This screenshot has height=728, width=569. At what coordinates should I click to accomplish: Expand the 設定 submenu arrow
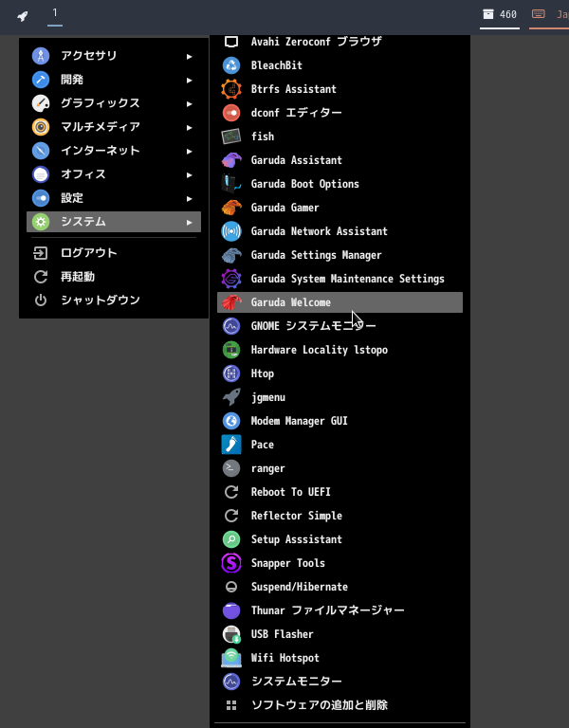(190, 199)
